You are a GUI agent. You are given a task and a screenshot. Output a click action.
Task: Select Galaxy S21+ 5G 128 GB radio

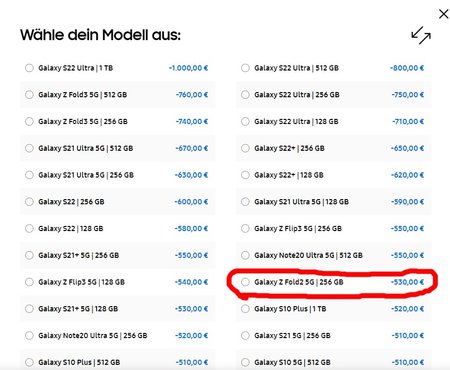29,309
